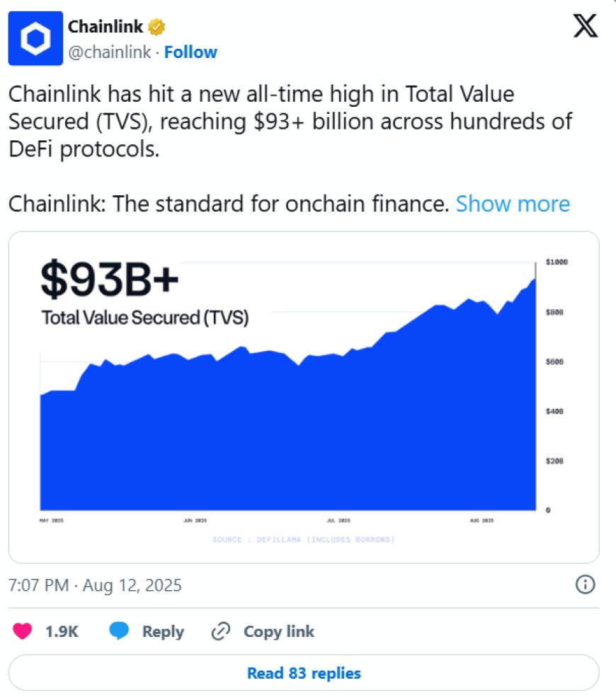Open the X logo in the corner
This screenshot has height=697, width=616.
586,26
